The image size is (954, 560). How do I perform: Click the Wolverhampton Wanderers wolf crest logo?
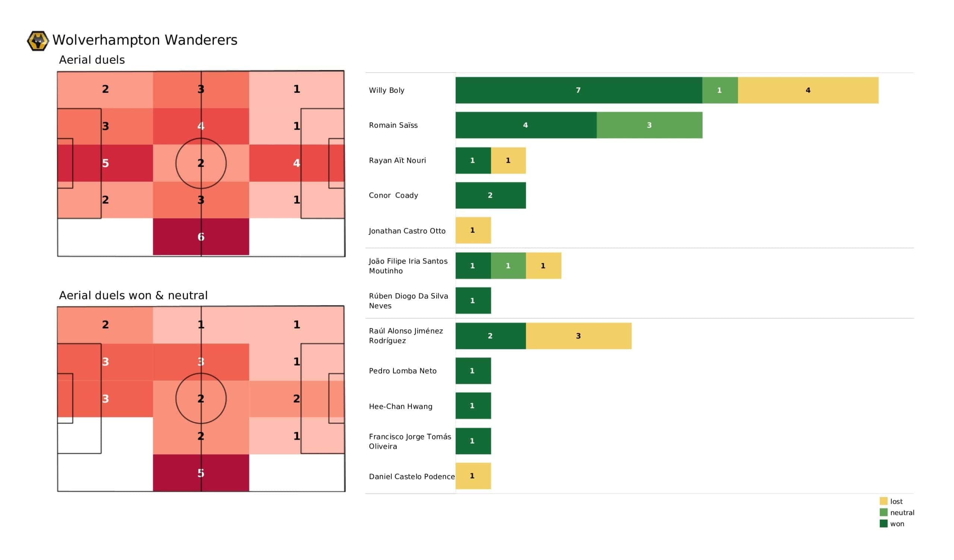[38, 41]
